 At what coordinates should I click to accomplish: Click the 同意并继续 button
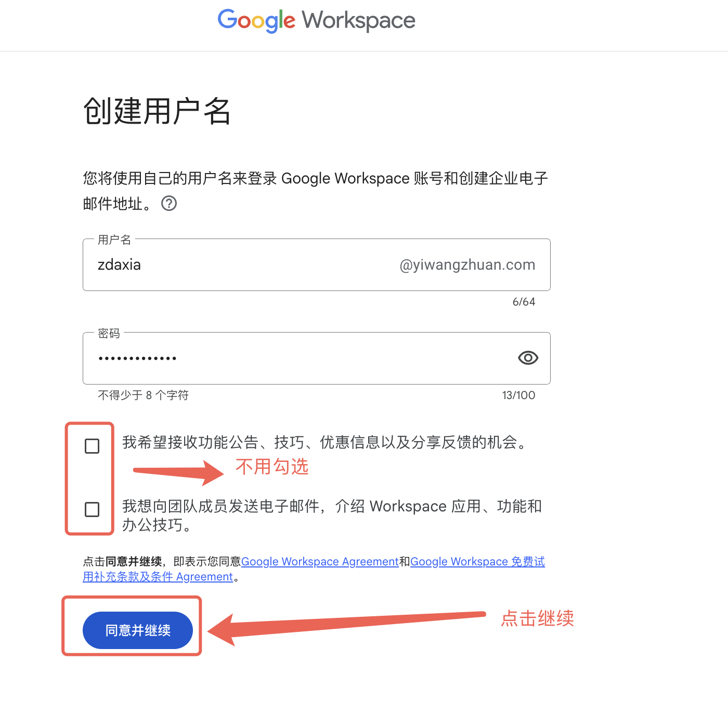(x=138, y=630)
